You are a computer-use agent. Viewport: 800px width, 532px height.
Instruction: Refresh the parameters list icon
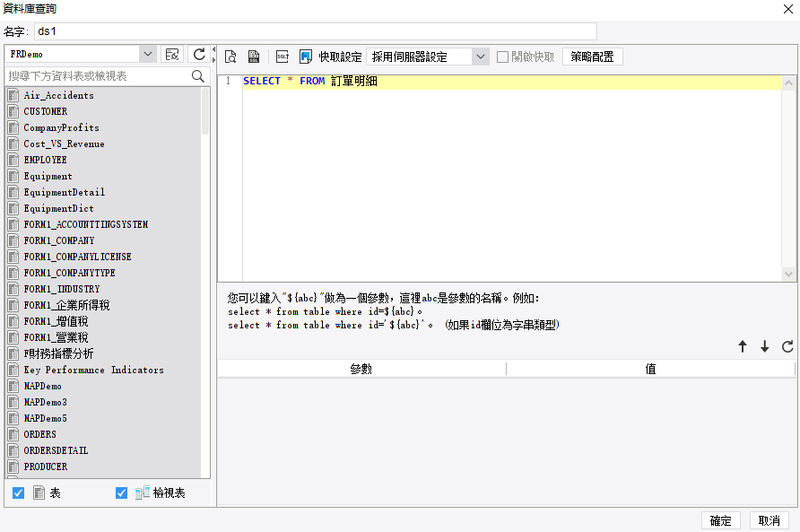(x=787, y=346)
